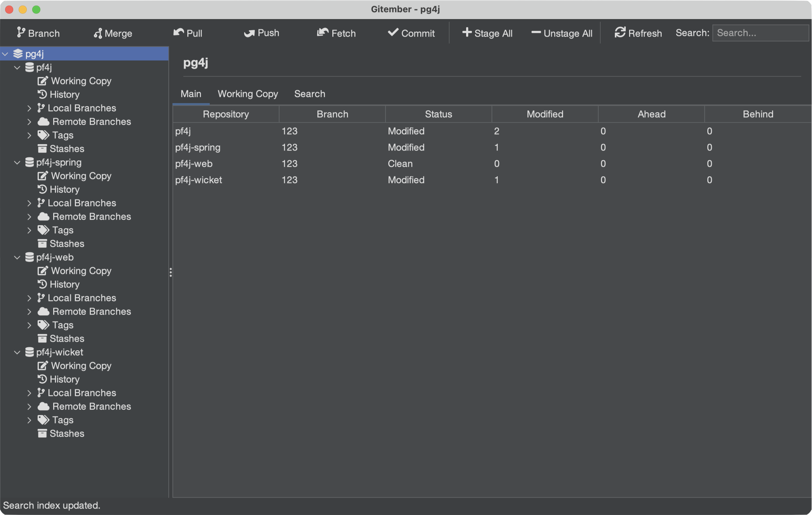Select the pf4j row in the table

click(492, 131)
